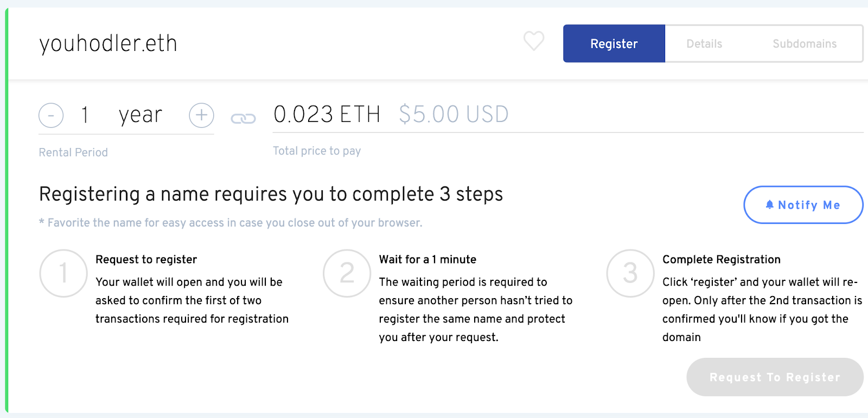
Task: Click the Total price to pay label
Action: click(x=317, y=151)
